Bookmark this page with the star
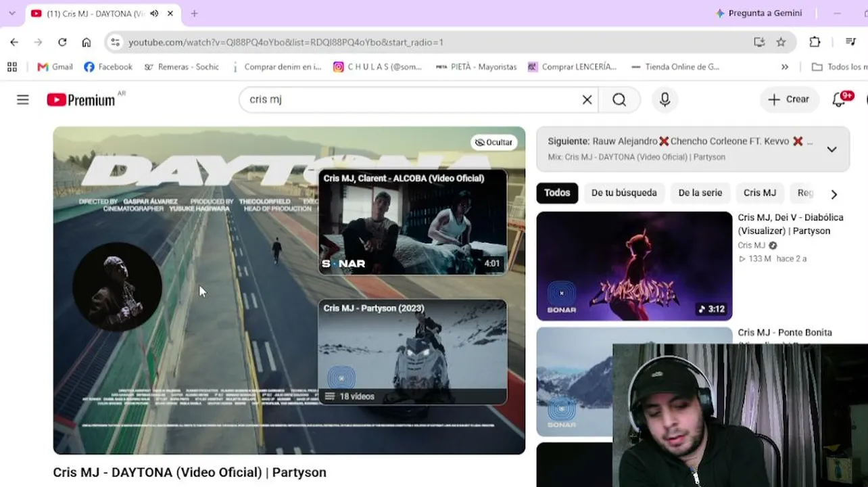The width and height of the screenshot is (868, 487). 781,42
